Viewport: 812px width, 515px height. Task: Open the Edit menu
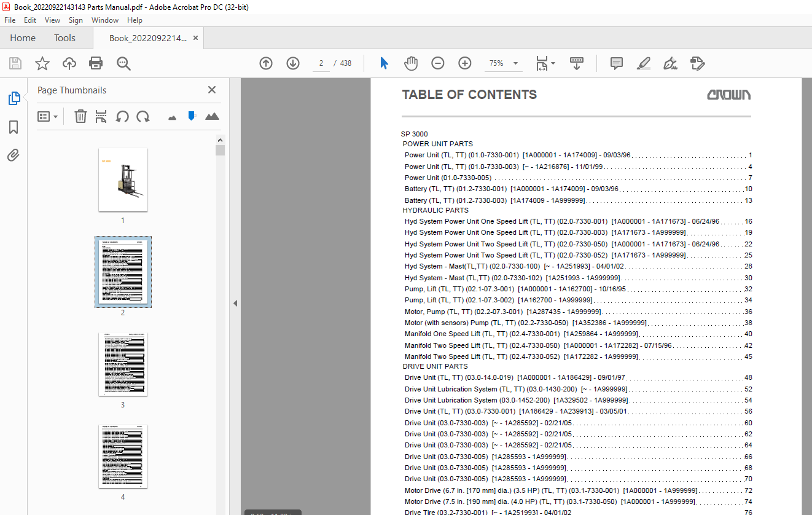pyautogui.click(x=30, y=20)
